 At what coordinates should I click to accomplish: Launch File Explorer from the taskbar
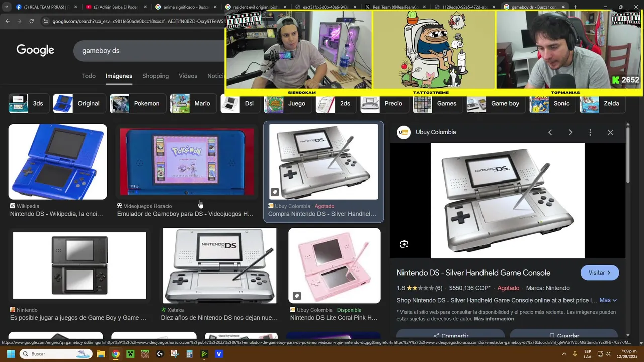[101, 354]
